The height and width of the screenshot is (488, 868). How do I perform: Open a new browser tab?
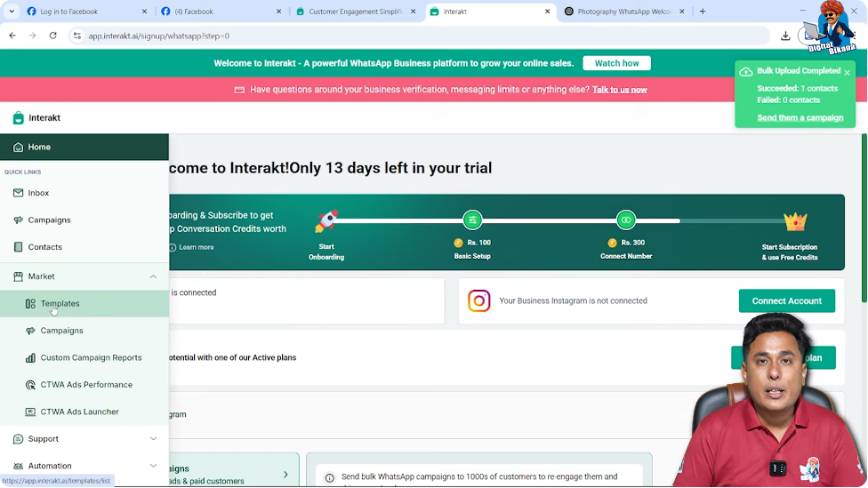click(703, 11)
